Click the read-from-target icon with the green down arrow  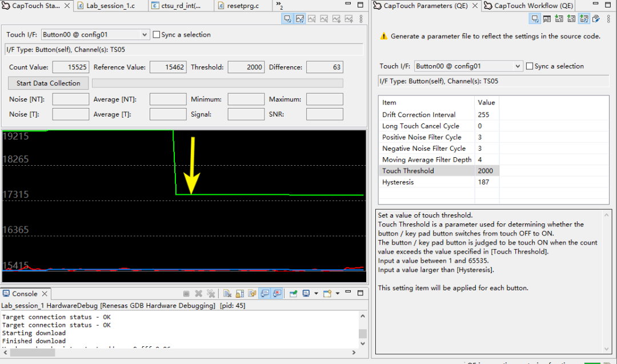pyautogui.click(x=559, y=19)
